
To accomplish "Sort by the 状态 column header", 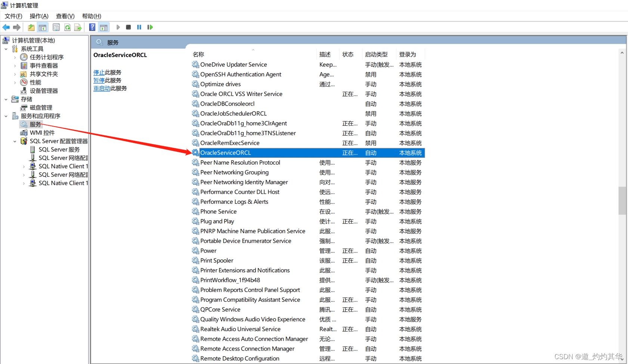I will click(x=350, y=55).
